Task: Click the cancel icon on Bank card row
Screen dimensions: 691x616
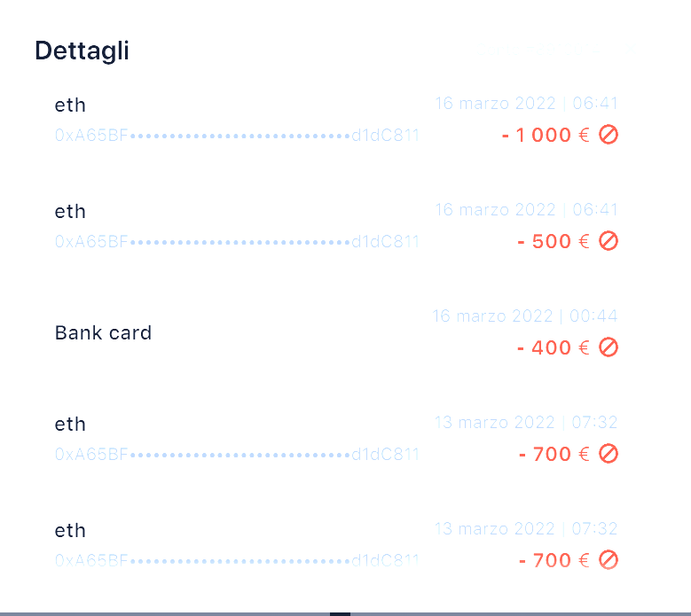Action: 608,347
